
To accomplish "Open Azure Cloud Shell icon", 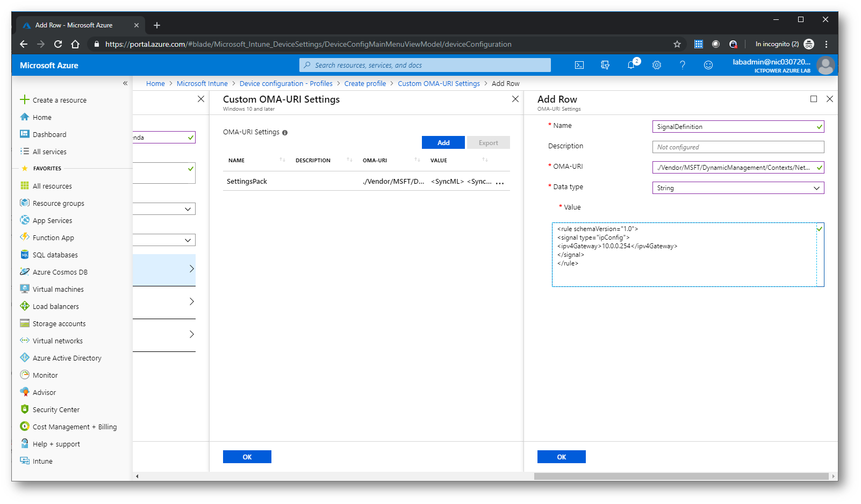I will point(579,65).
